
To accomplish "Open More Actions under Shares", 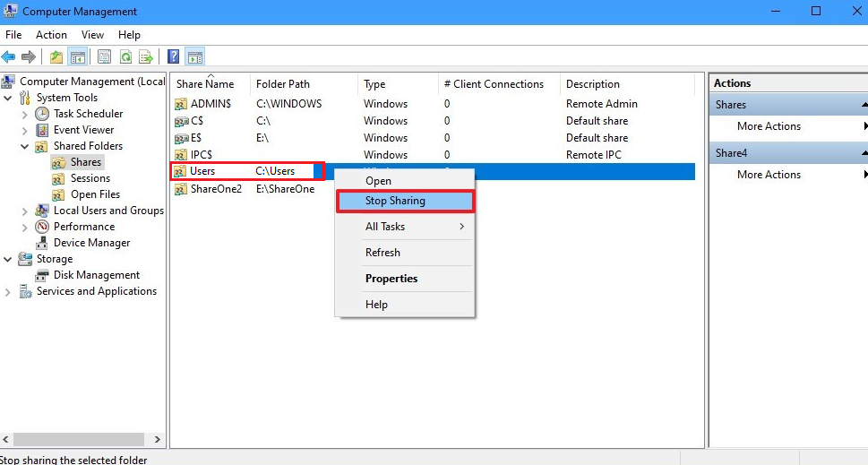I will 769,126.
